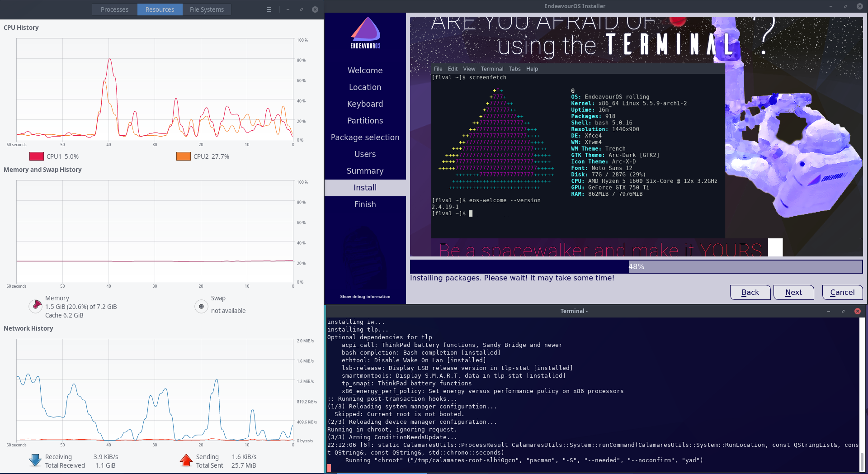This screenshot has width=868, height=474.
Task: Minimize the Terminal window
Action: point(829,311)
